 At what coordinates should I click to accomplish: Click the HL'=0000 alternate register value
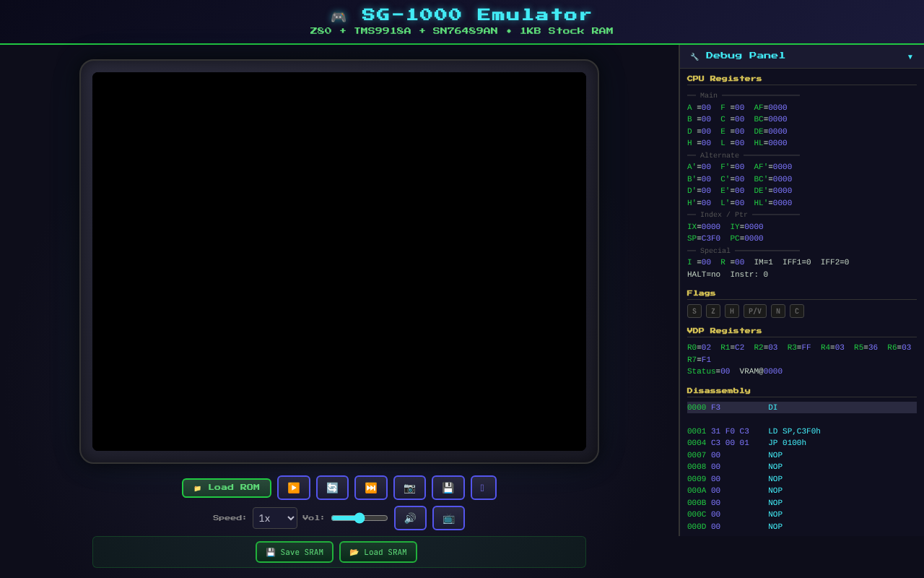pos(773,203)
